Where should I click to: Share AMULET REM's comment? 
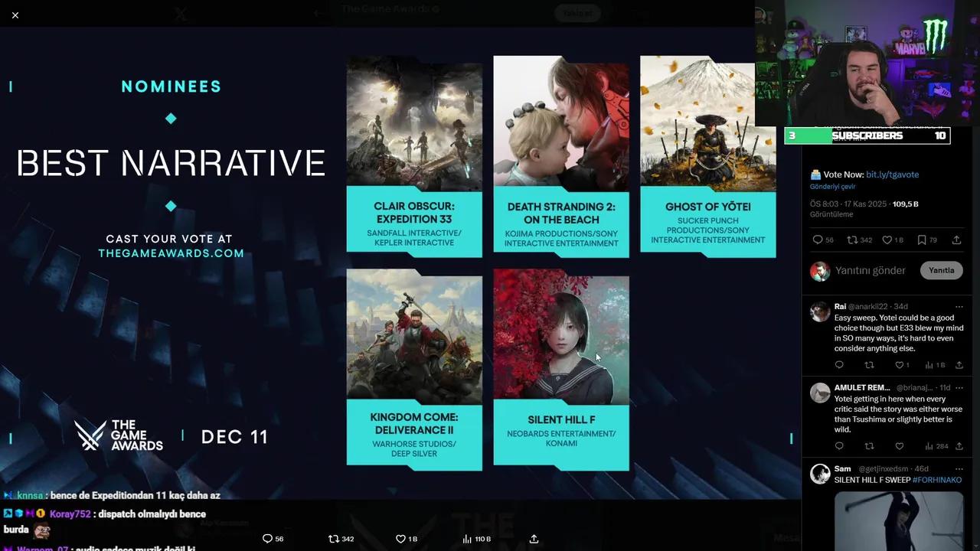[959, 446]
